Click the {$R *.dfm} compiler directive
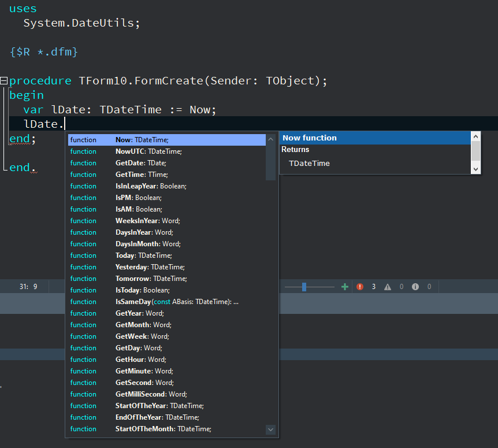 click(44, 52)
